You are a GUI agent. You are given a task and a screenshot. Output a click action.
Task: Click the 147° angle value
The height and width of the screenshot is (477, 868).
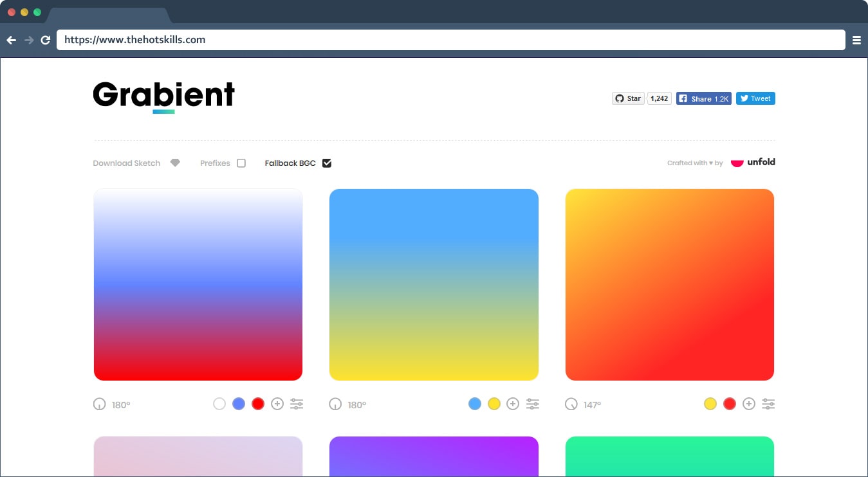pyautogui.click(x=593, y=405)
